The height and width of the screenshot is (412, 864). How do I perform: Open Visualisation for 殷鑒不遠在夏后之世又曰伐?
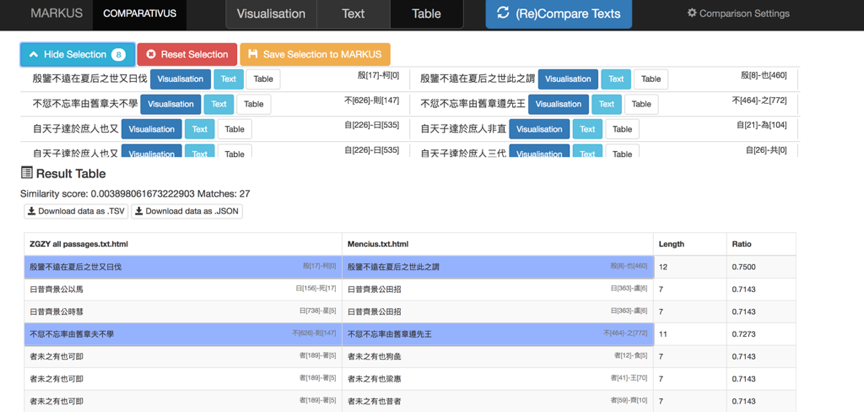tap(180, 79)
